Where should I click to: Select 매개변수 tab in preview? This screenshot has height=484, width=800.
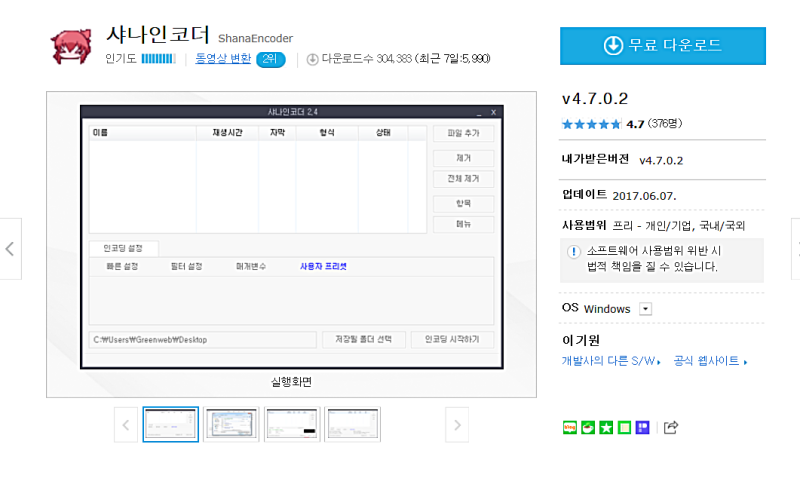click(251, 267)
